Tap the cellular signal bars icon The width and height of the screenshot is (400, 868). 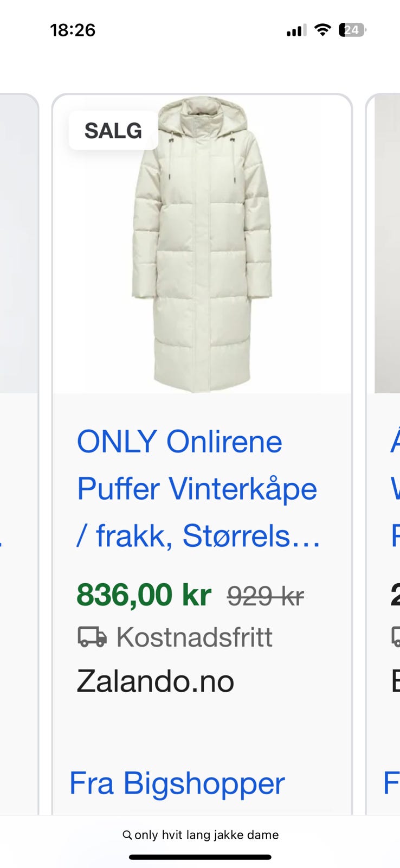(296, 30)
